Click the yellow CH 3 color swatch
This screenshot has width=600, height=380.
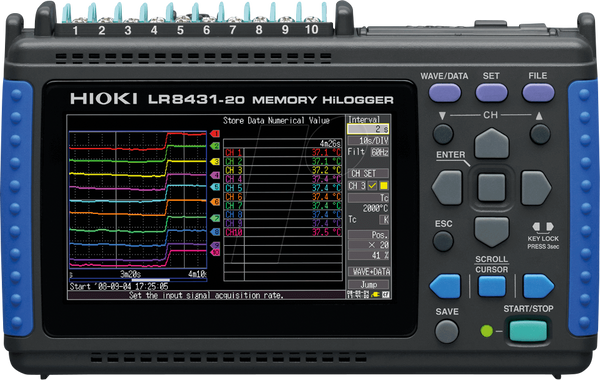point(384,186)
